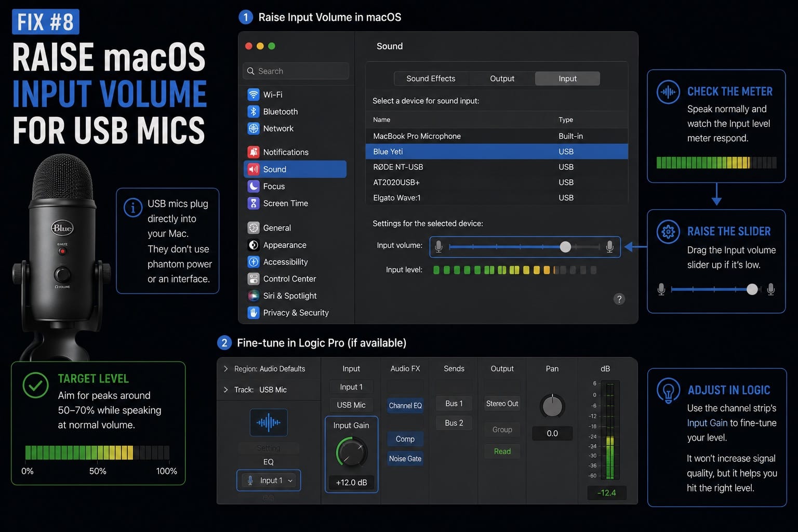Click the help question mark button

(x=619, y=299)
